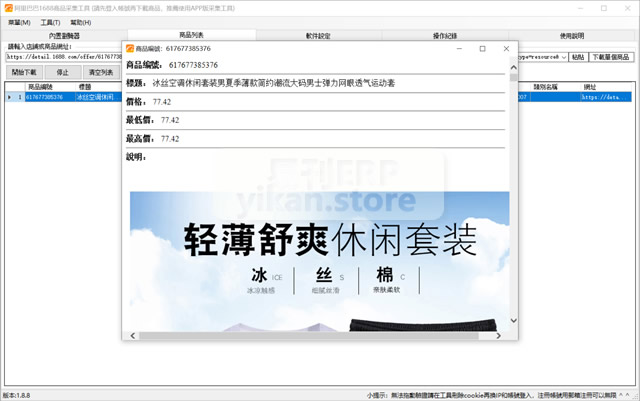Click the 粘貼 paste button
The width and height of the screenshot is (640, 401).
point(577,57)
